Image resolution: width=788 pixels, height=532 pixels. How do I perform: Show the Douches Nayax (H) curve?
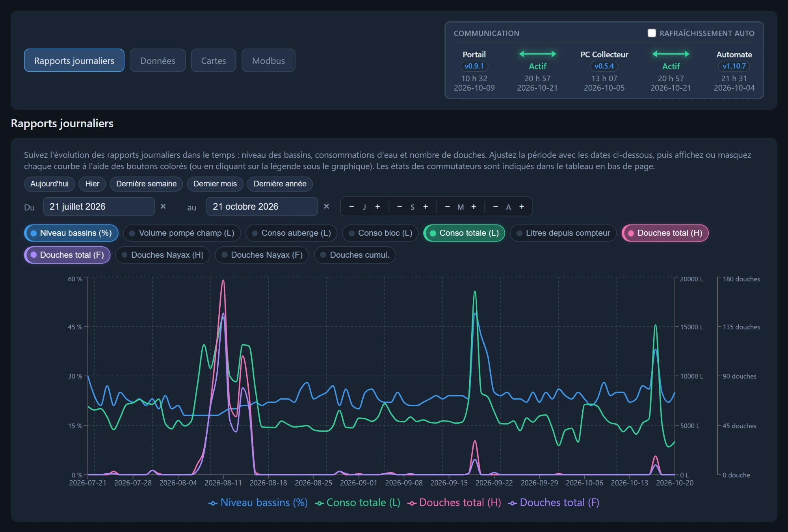[163, 255]
